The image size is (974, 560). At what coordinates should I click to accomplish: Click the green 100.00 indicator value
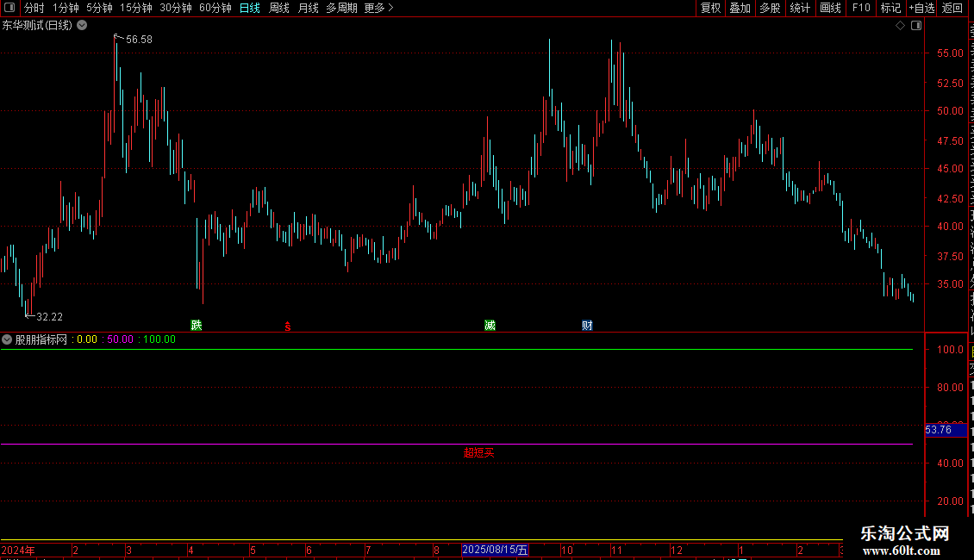tap(159, 339)
